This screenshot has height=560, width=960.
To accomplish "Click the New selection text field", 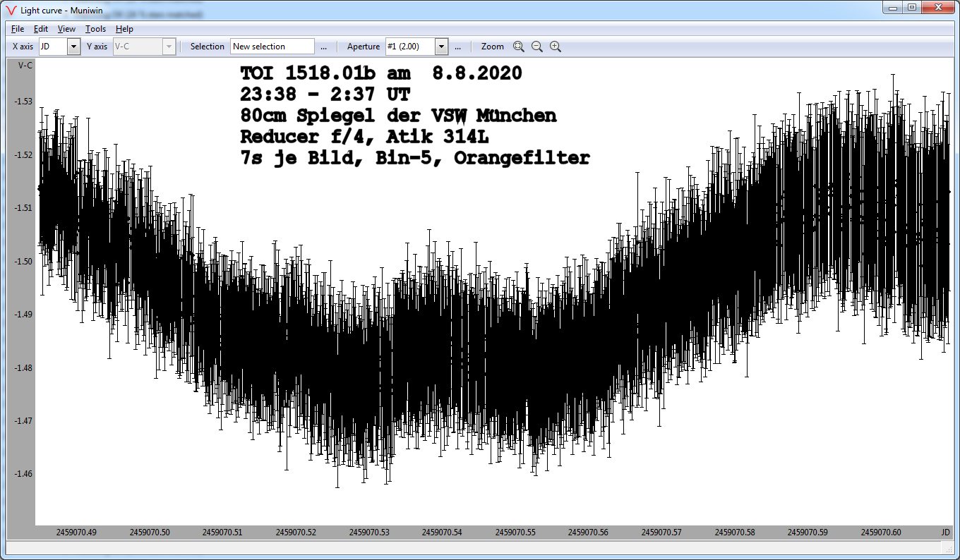I will coord(272,47).
